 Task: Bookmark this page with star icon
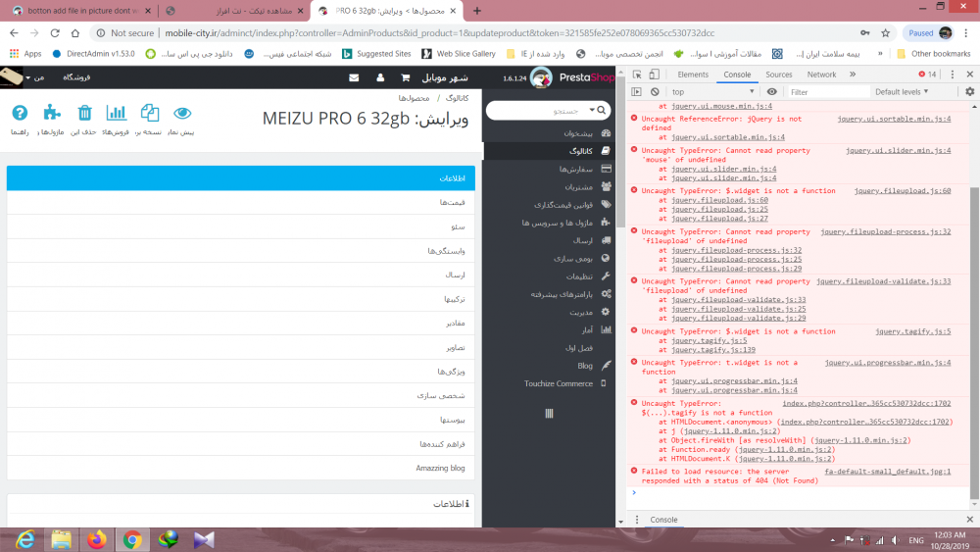click(x=885, y=33)
